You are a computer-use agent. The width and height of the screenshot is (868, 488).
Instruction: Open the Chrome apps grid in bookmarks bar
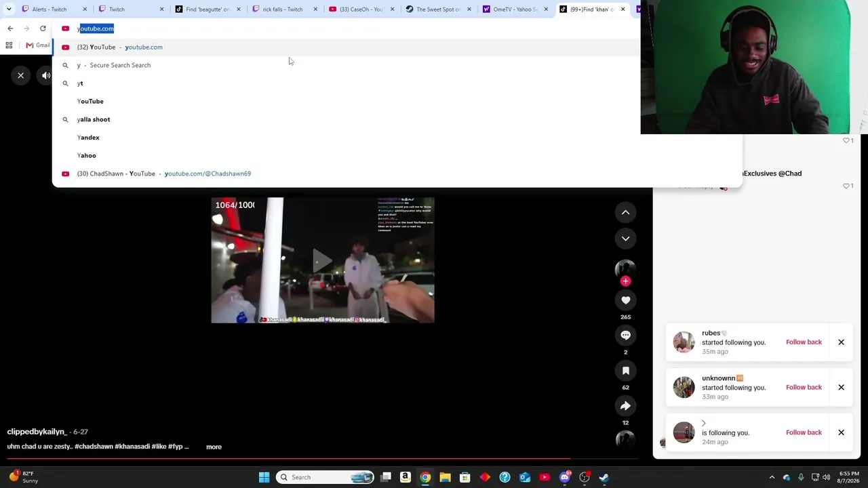[x=9, y=45]
